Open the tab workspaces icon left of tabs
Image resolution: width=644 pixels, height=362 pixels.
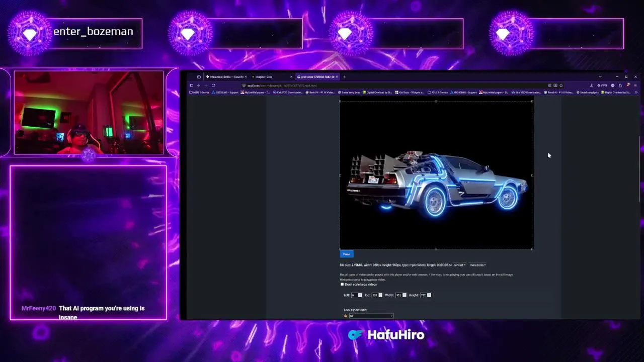click(199, 77)
